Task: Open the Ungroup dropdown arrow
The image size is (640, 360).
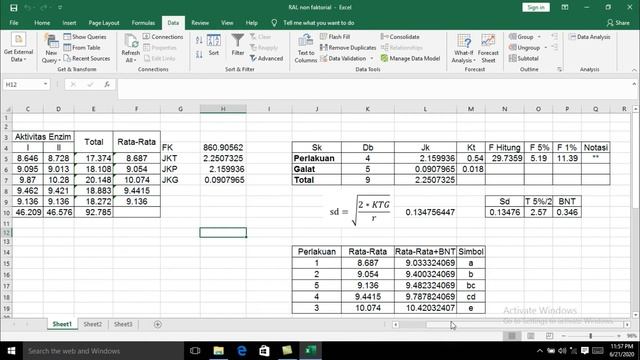Action: pos(546,48)
